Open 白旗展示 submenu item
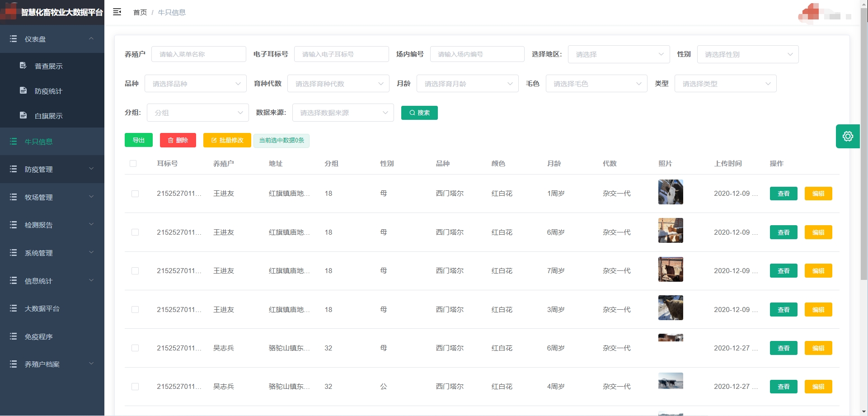868x416 pixels. click(x=52, y=116)
